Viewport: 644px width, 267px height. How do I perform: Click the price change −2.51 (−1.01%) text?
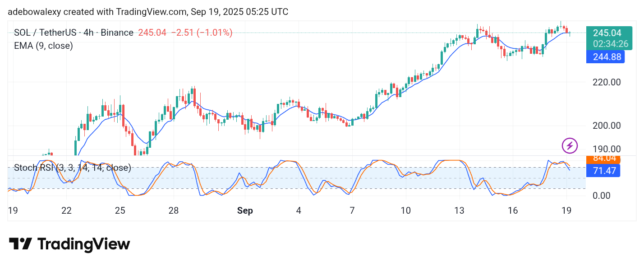tap(202, 33)
